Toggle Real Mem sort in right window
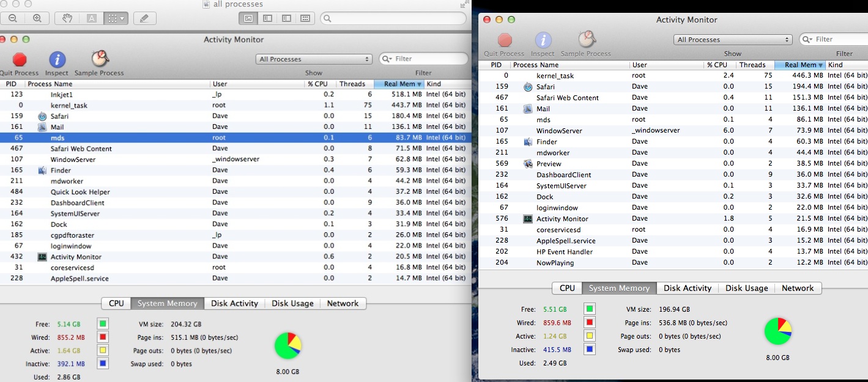This screenshot has height=382, width=868. tap(800, 65)
